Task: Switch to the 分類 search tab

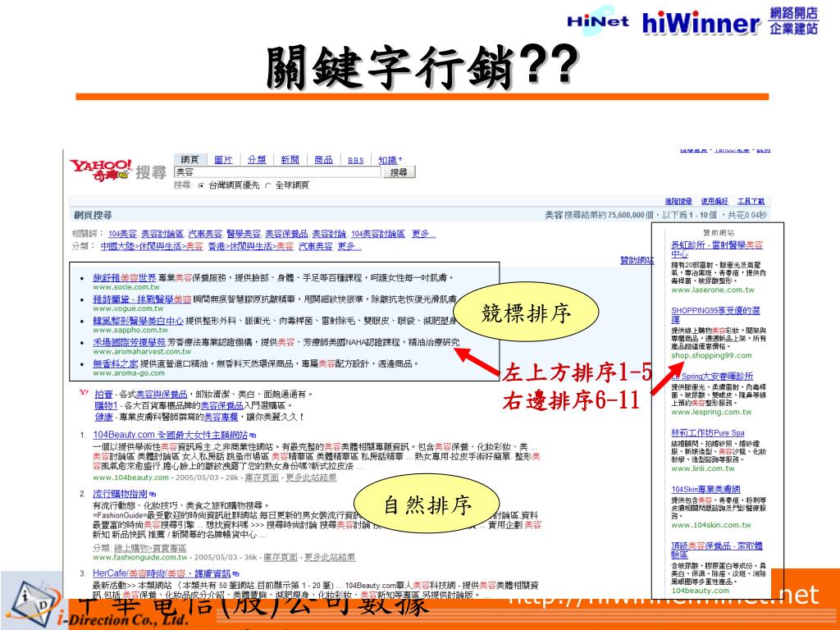Action: 257,160
